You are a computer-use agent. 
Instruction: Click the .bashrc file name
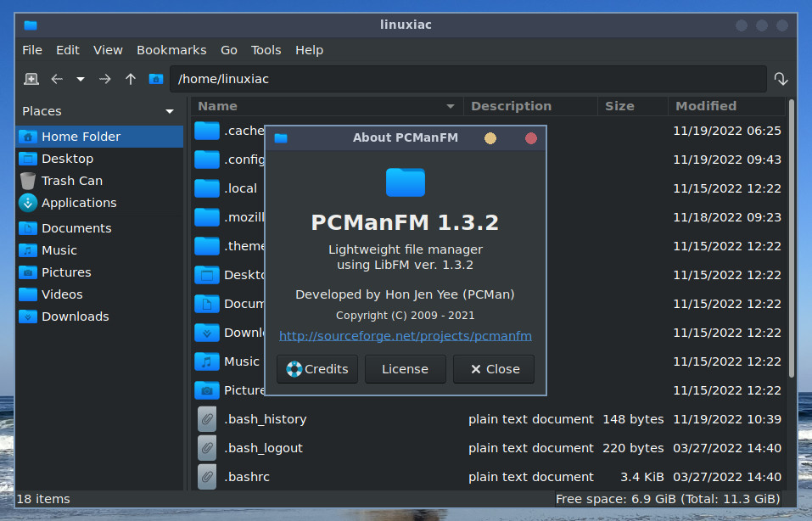pos(247,477)
